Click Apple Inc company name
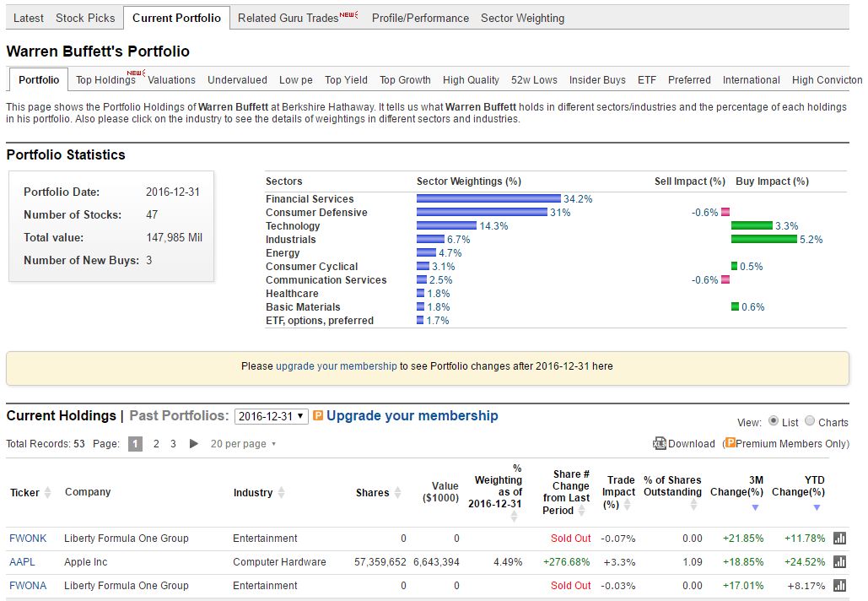The height and width of the screenshot is (601, 868). [86, 561]
